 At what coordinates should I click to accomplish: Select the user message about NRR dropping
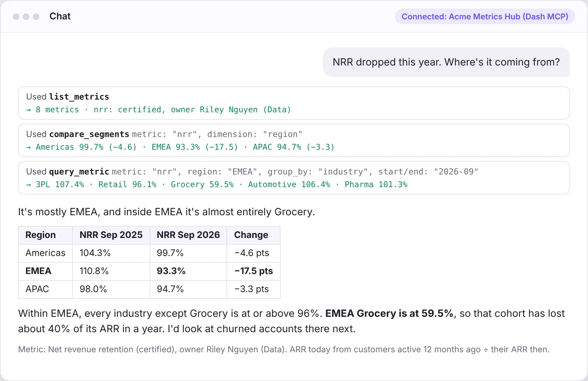(x=446, y=62)
